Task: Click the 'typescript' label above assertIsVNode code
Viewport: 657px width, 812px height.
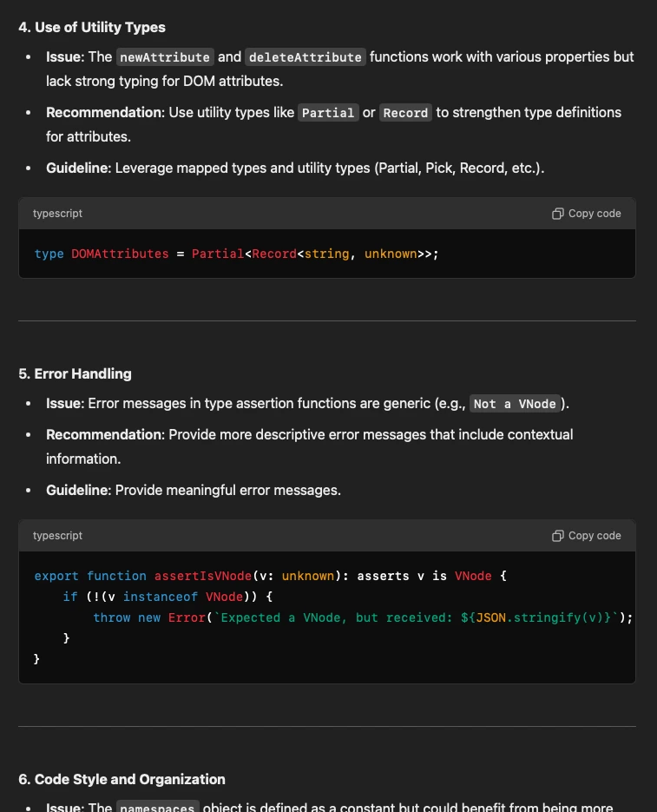Action: (x=57, y=536)
